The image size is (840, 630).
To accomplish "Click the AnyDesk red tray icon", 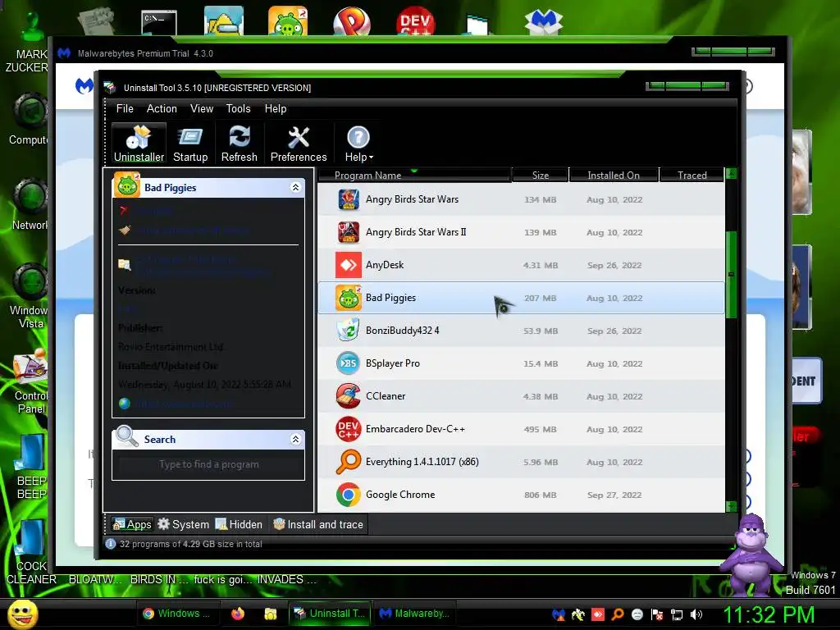I will tap(598, 614).
